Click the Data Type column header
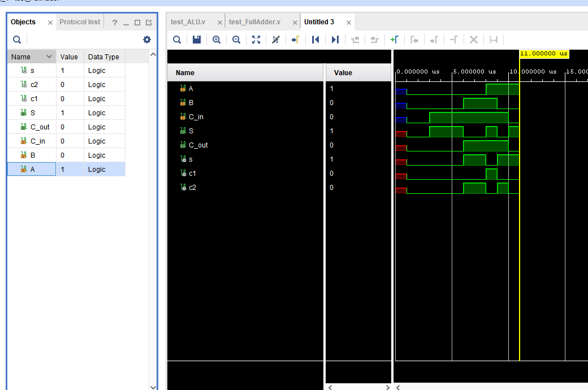 [104, 57]
